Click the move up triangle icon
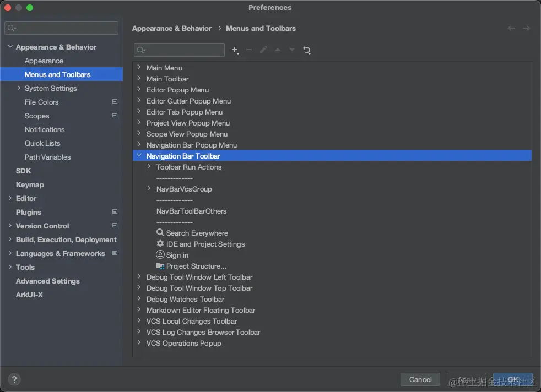Screen dimensions: 541x392 (278, 50)
